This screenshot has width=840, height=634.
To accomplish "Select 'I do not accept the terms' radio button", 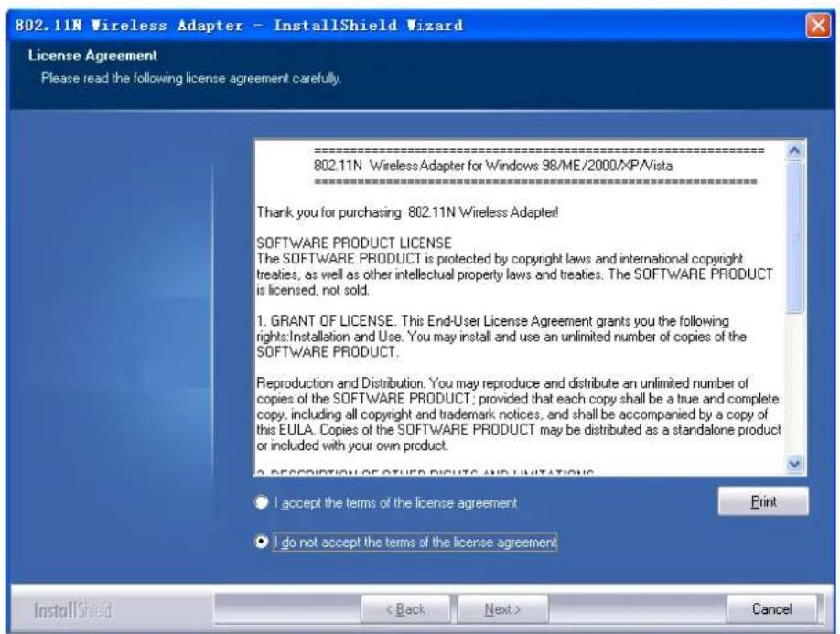I will (x=261, y=542).
